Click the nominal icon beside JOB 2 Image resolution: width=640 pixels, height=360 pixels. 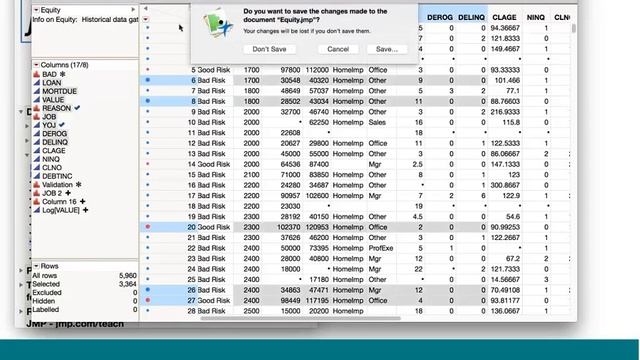coord(36,193)
